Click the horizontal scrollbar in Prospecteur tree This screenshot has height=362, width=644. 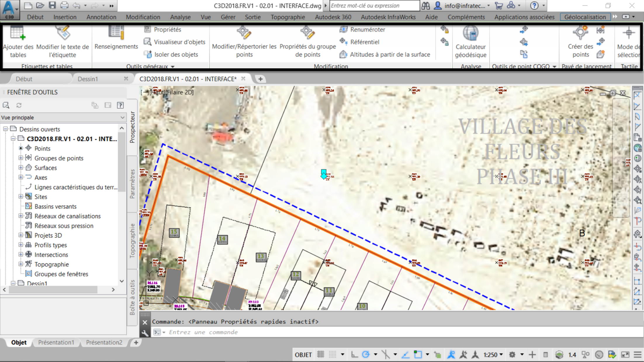coord(53,290)
